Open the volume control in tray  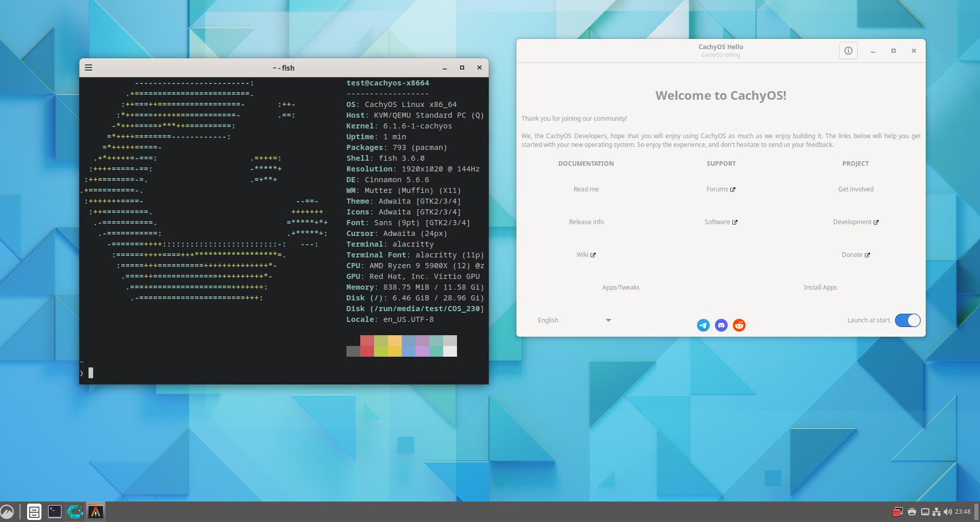948,512
